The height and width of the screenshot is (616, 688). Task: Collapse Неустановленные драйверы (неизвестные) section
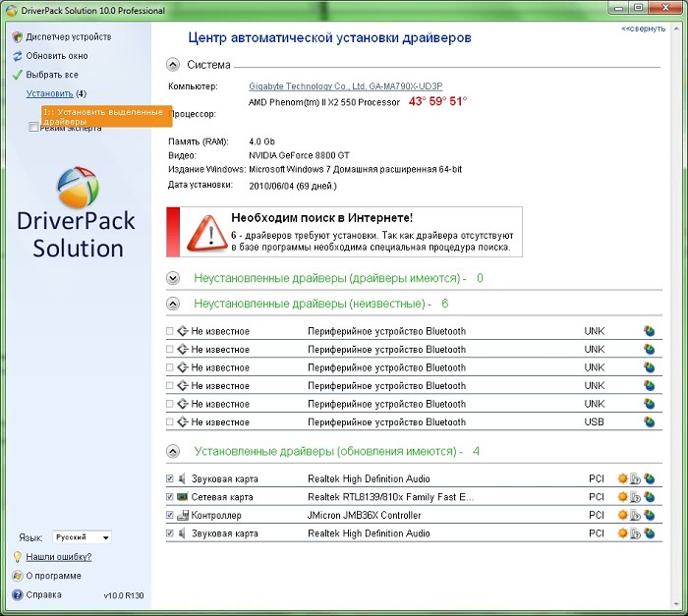tap(173, 304)
